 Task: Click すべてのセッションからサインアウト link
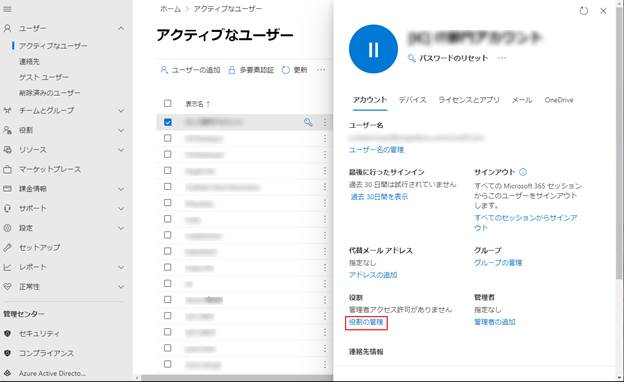[525, 223]
